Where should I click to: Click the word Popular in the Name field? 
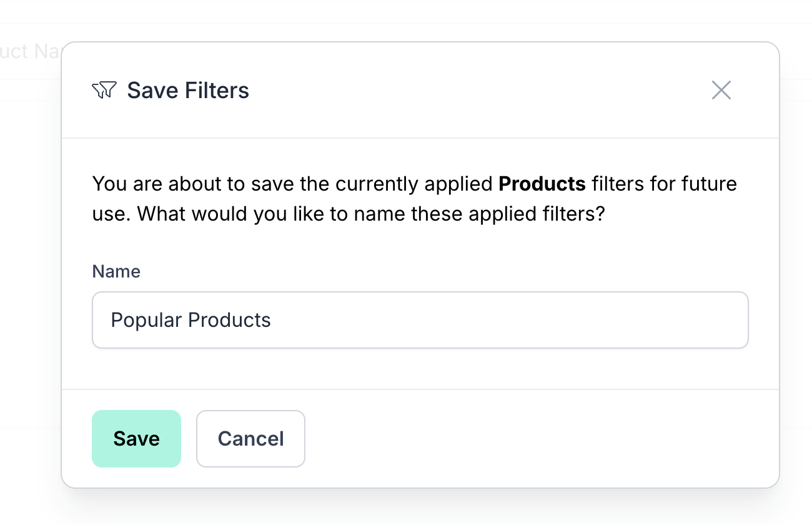click(146, 320)
